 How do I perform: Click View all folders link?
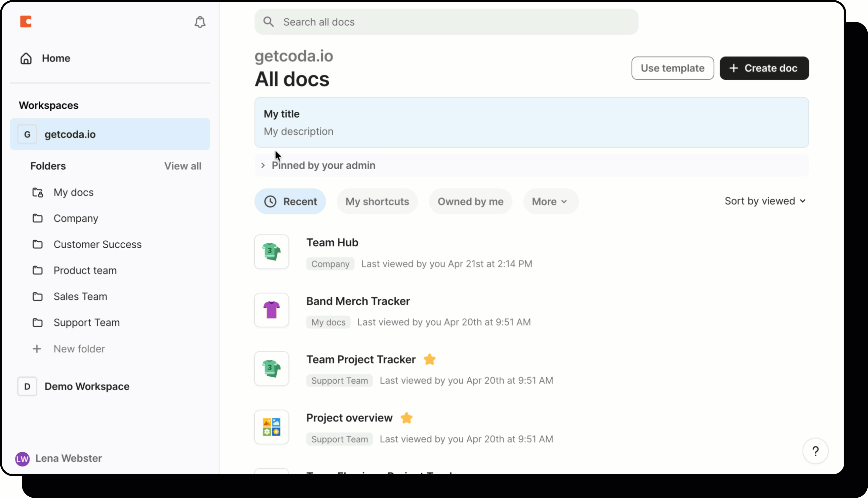(182, 166)
